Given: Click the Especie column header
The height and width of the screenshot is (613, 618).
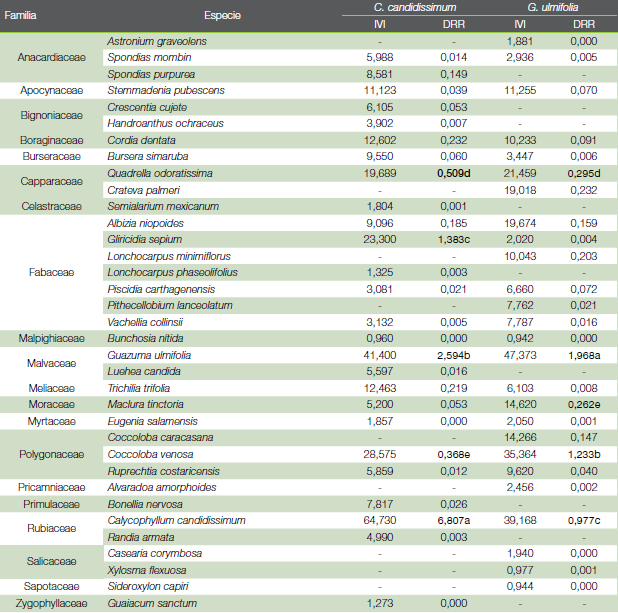Looking at the screenshot, I should point(221,16).
